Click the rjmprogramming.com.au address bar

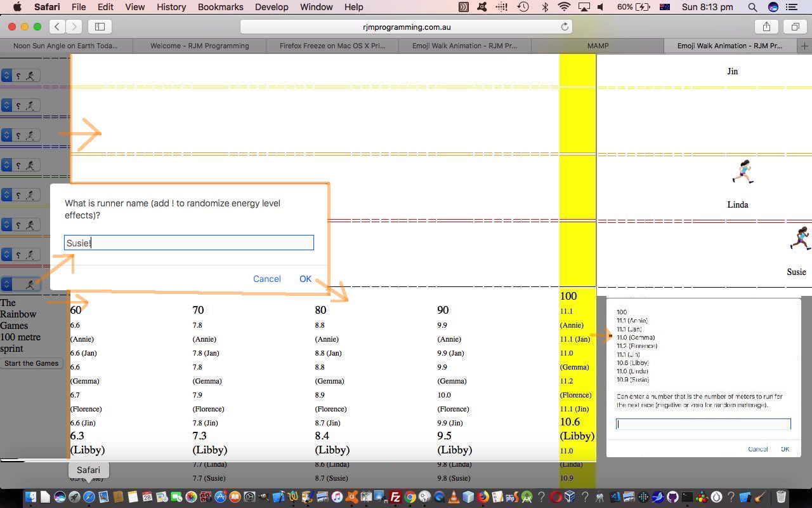click(x=406, y=27)
